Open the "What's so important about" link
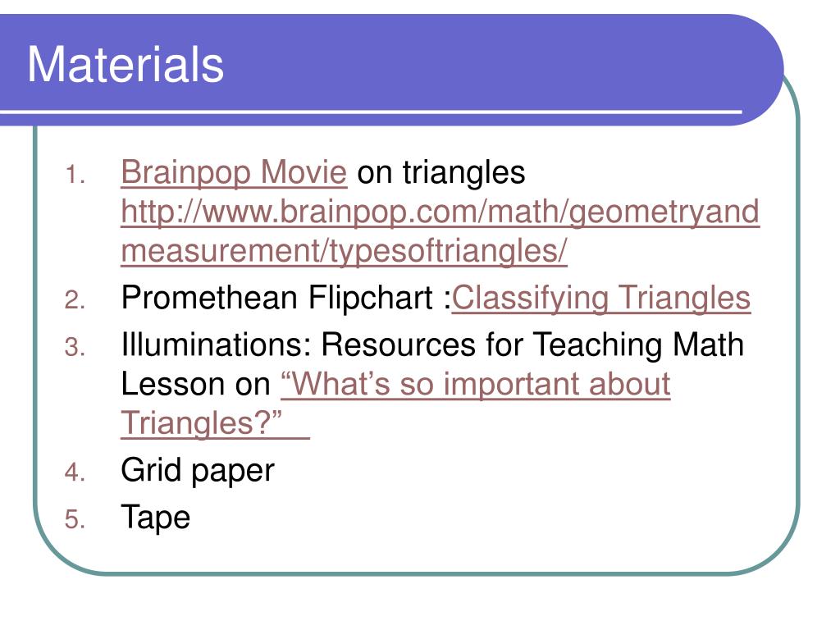 476,384
